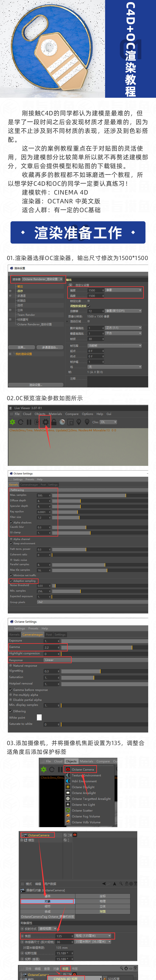Choose Octane Vdb Volume from the Objects menu
The width and height of the screenshot is (156, 980).
point(86,822)
